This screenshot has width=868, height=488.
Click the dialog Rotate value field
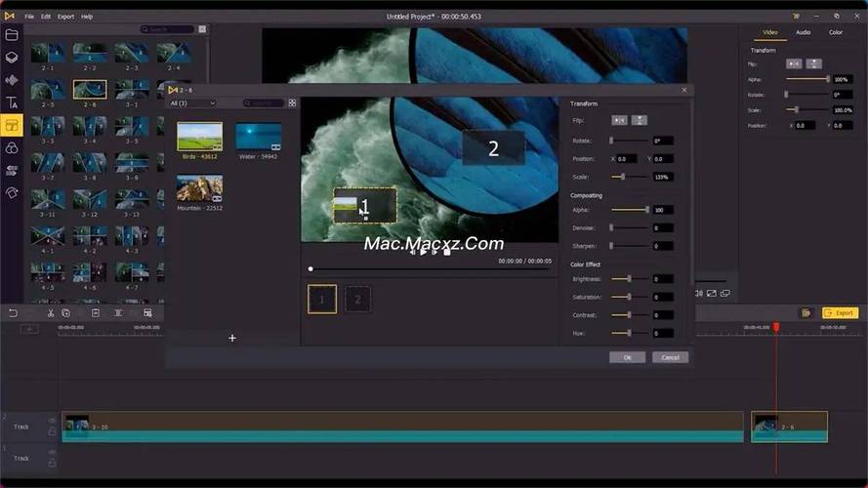click(x=663, y=141)
